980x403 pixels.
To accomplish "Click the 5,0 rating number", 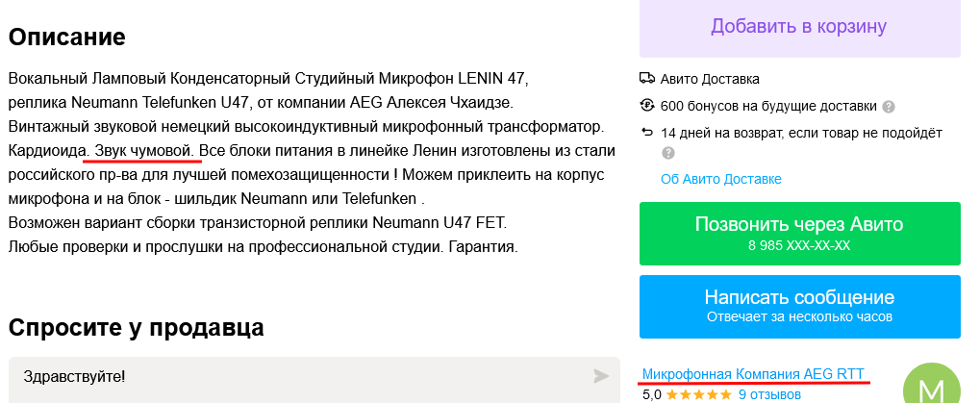I will tap(651, 395).
